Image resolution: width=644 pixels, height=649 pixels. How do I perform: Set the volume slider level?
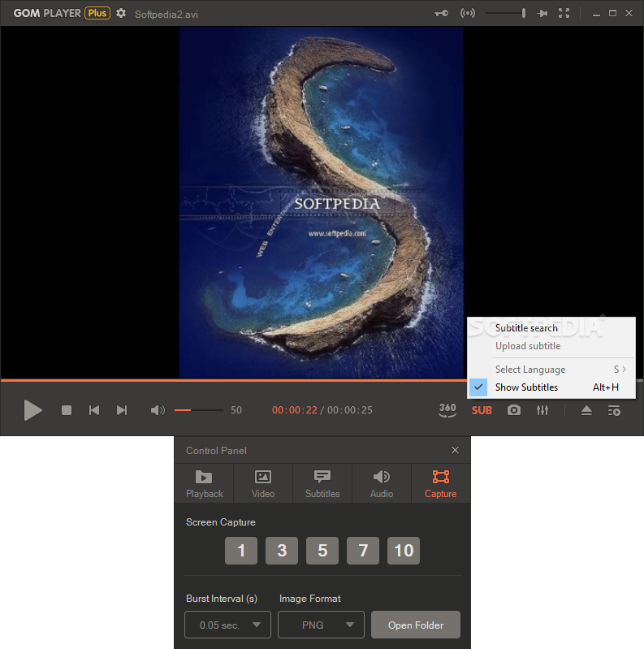(x=199, y=410)
